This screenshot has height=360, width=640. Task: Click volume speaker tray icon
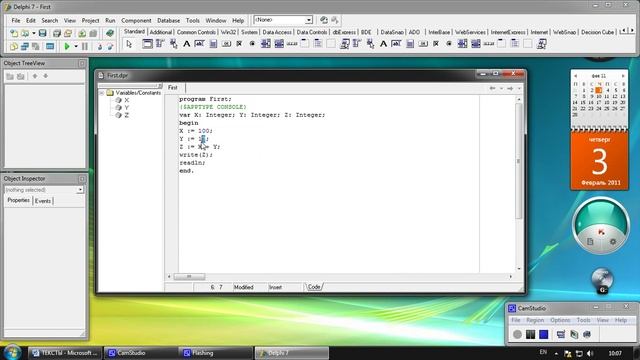pyautogui.click(x=590, y=353)
